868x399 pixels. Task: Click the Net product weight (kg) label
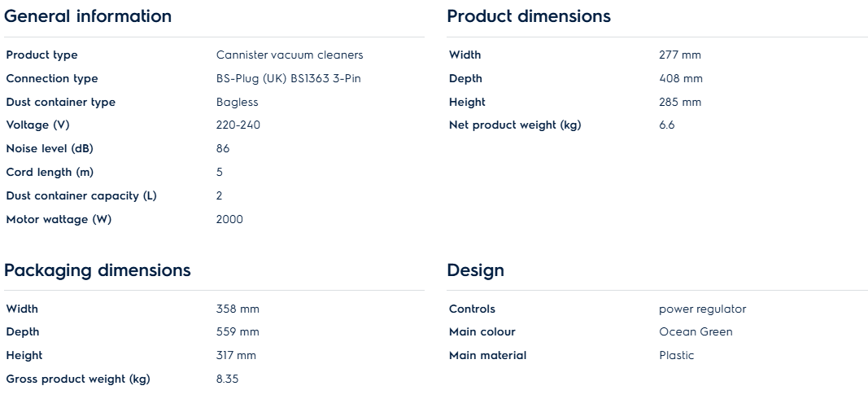(515, 125)
